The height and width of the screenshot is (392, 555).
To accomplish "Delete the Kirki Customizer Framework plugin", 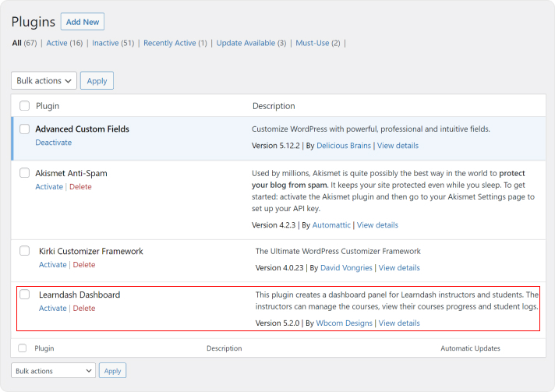I will pyautogui.click(x=84, y=265).
